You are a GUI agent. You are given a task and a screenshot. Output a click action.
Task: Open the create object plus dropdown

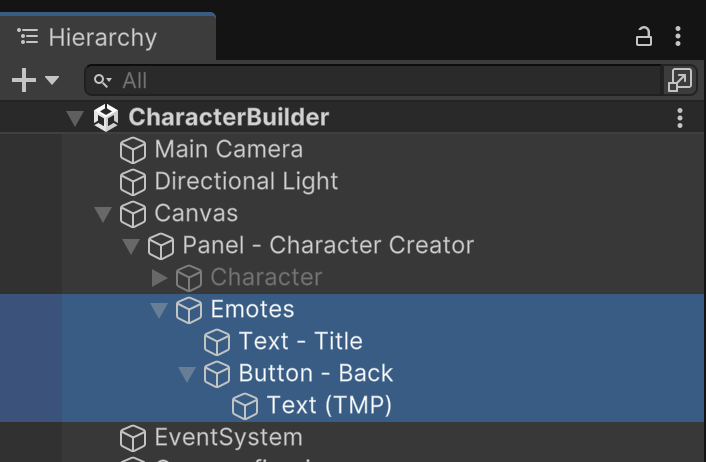[x=34, y=80]
